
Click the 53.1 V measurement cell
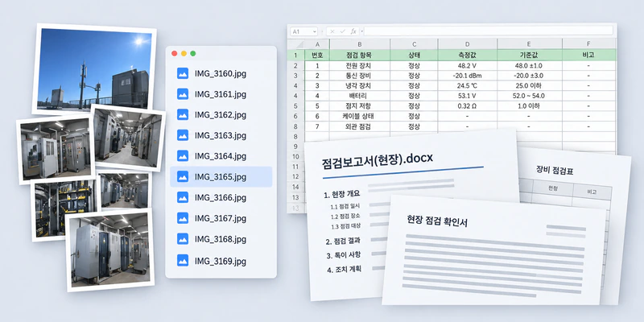pos(468,96)
